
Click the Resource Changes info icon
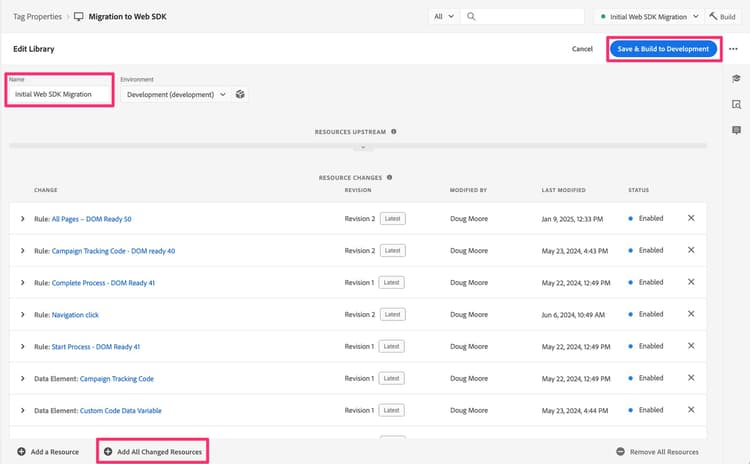click(389, 177)
